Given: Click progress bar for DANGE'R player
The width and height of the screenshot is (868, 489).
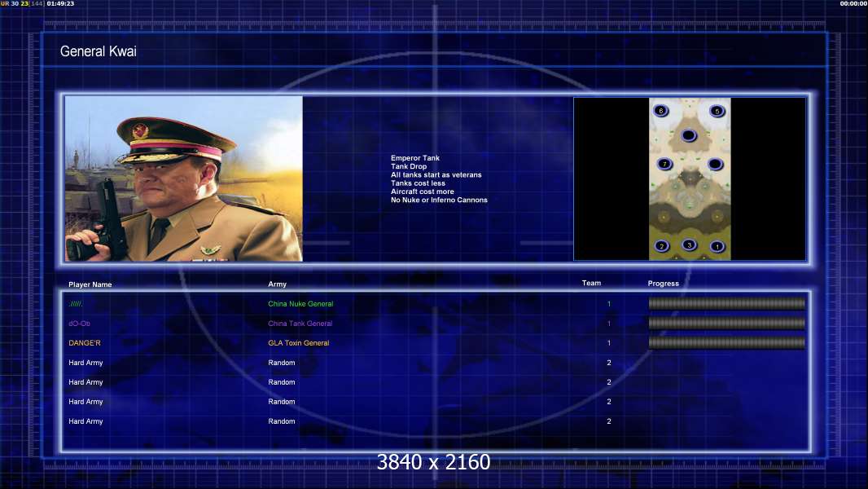Looking at the screenshot, I should pyautogui.click(x=727, y=343).
